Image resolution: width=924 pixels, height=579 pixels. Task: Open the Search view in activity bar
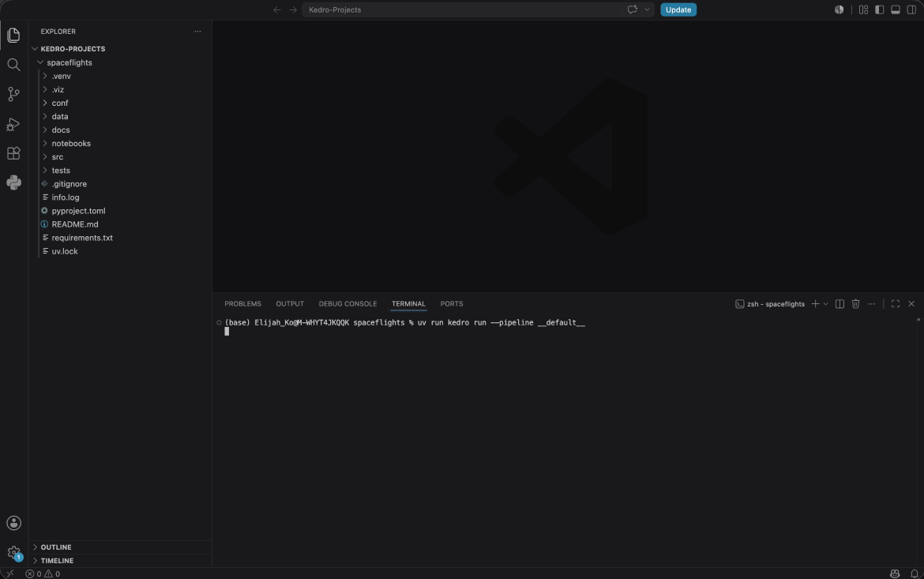(x=13, y=64)
